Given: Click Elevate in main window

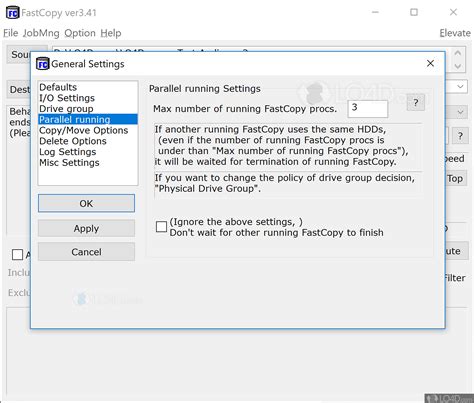Looking at the screenshot, I should (x=455, y=33).
